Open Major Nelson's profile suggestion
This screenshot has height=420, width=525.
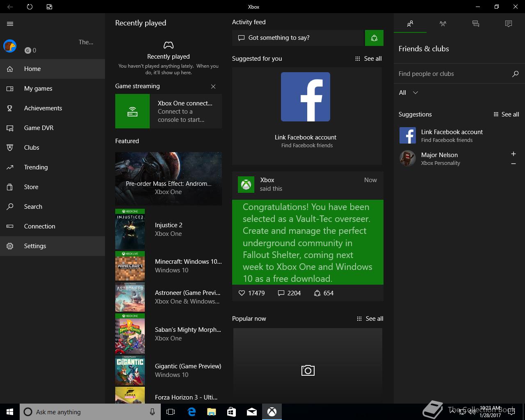451,158
